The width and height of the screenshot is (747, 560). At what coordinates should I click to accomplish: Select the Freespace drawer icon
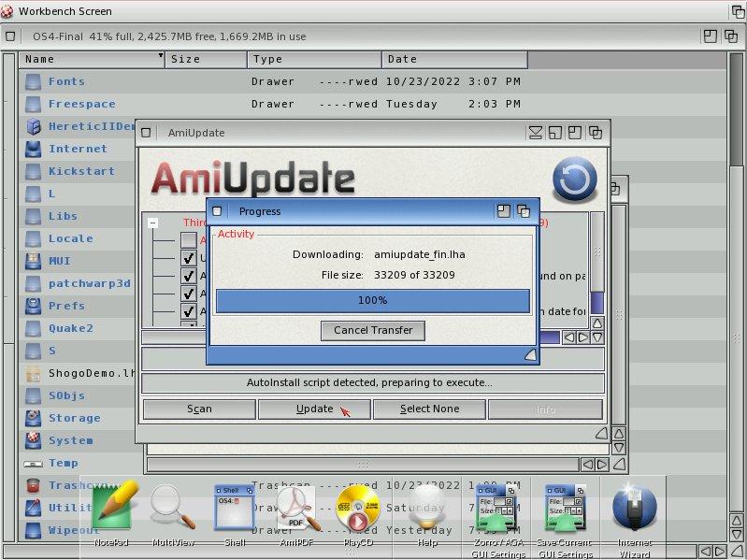pos(33,104)
